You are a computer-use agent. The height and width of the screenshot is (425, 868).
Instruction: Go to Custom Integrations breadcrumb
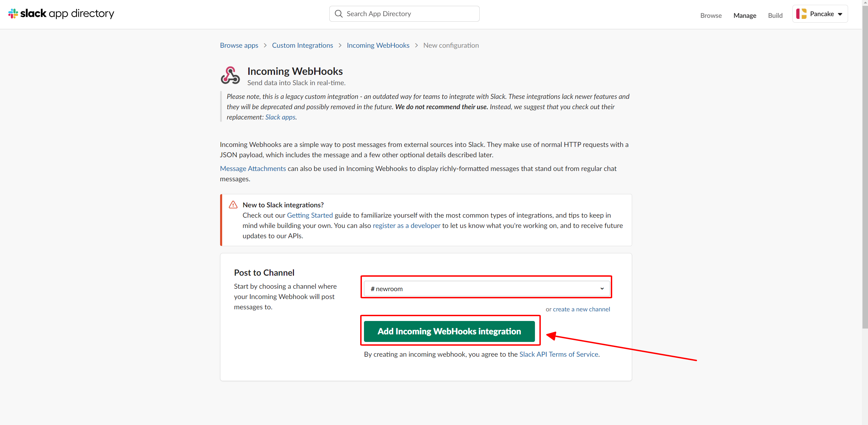[x=302, y=45]
